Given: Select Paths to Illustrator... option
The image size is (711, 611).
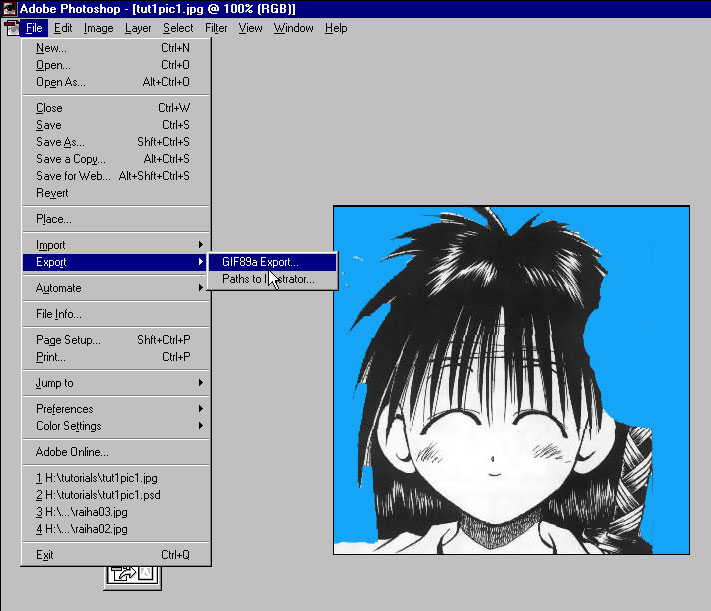Looking at the screenshot, I should point(272,279).
